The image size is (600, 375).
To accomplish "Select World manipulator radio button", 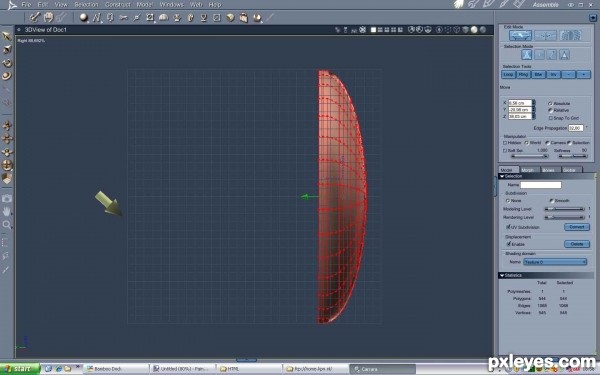I will [x=527, y=143].
